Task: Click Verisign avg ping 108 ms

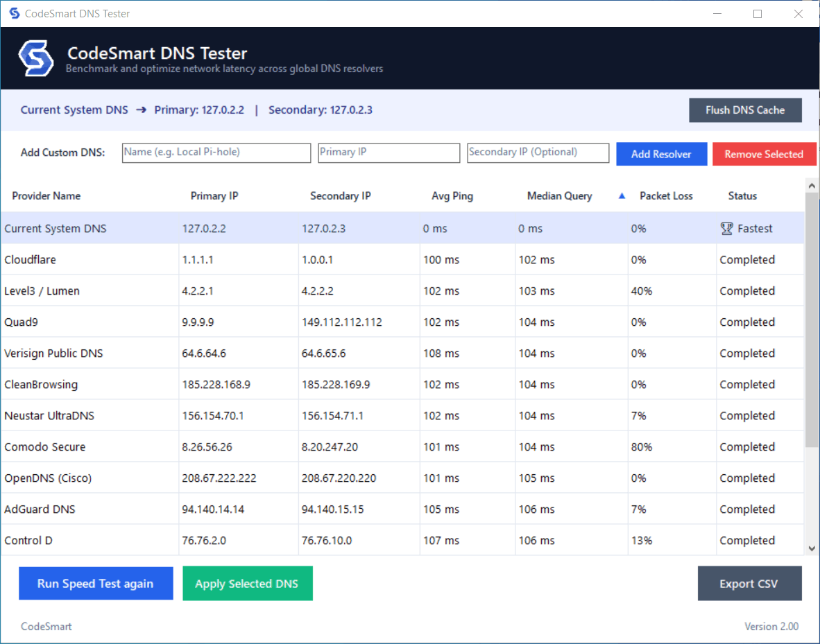Action: tap(441, 354)
